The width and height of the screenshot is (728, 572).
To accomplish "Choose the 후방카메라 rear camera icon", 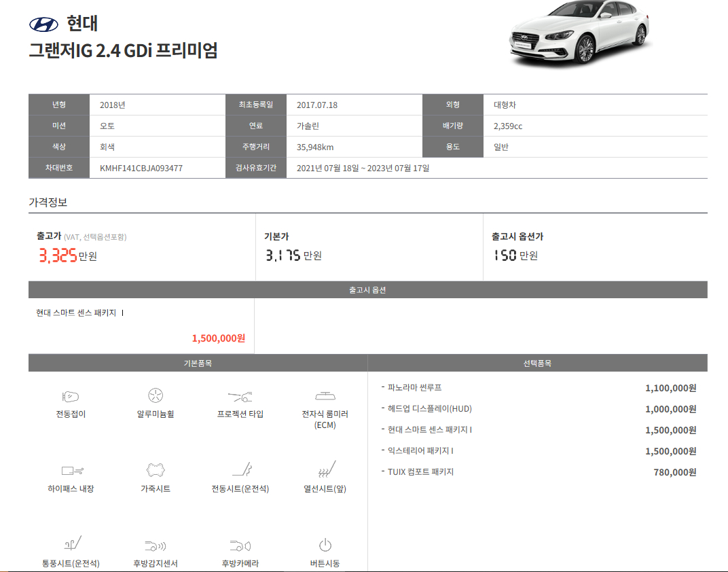I will [240, 546].
